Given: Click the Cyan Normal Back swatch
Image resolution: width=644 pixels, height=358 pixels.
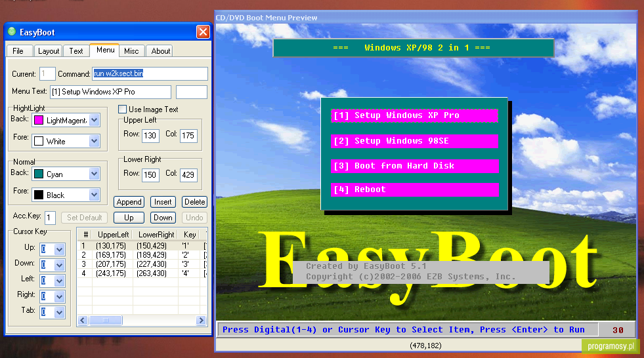Looking at the screenshot, I should (39, 174).
